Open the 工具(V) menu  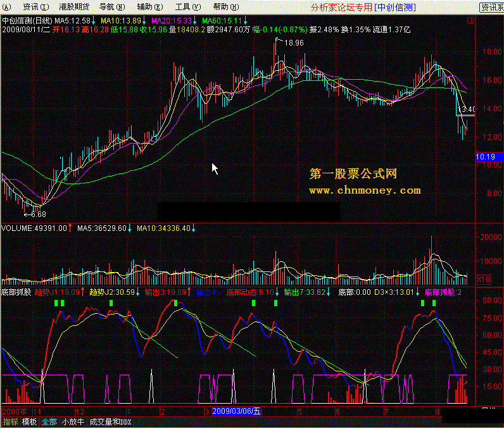[188, 7]
